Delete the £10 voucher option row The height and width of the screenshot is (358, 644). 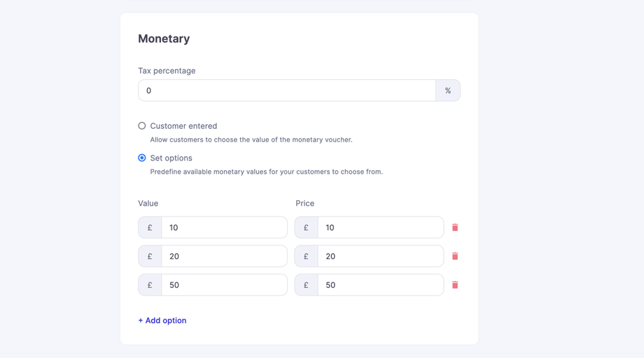[455, 228]
